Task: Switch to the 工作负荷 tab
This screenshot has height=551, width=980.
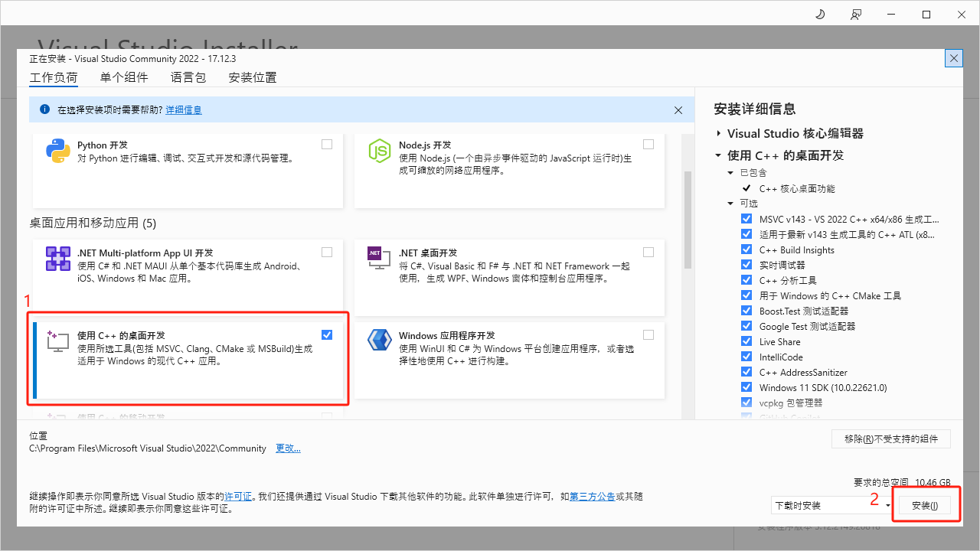Action: tap(54, 77)
